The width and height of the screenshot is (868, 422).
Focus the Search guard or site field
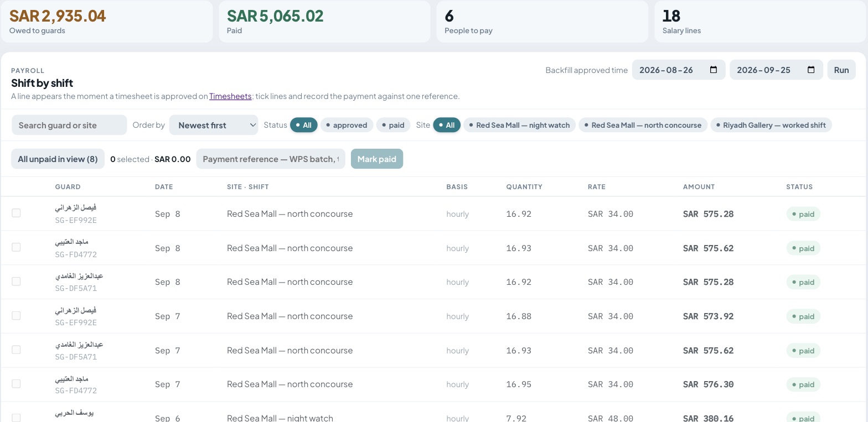(69, 125)
